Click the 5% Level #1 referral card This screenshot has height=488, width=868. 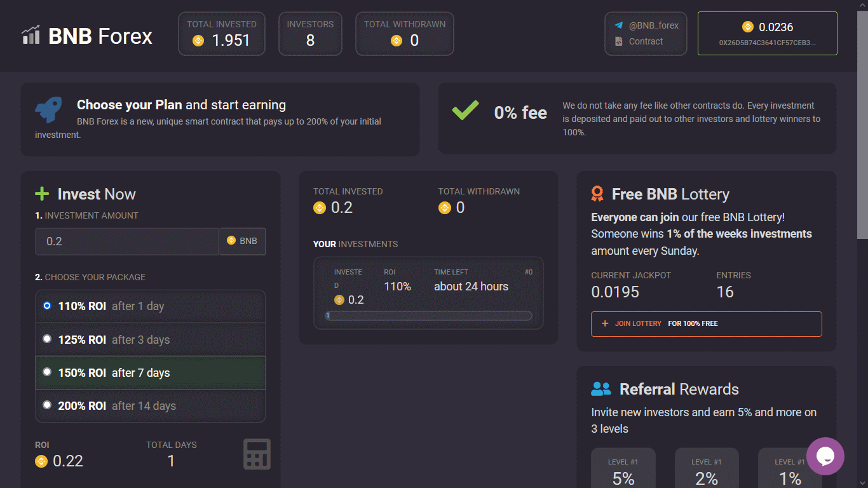[623, 469]
